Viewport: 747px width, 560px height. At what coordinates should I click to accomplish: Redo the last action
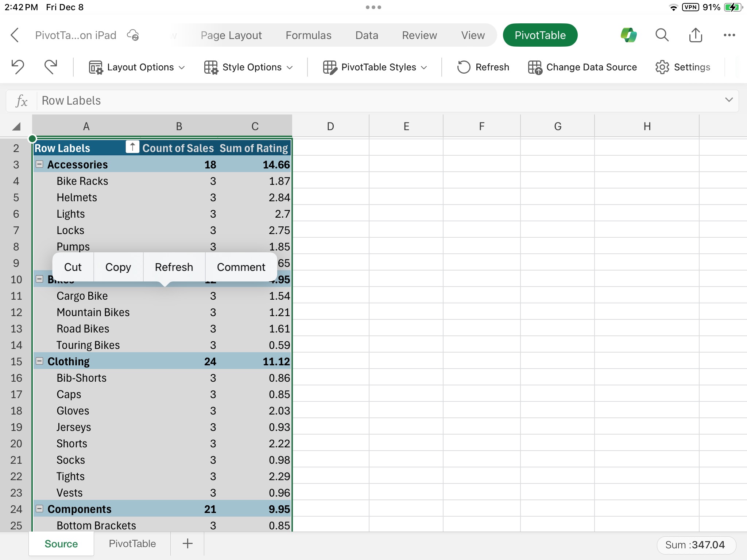[x=51, y=67]
